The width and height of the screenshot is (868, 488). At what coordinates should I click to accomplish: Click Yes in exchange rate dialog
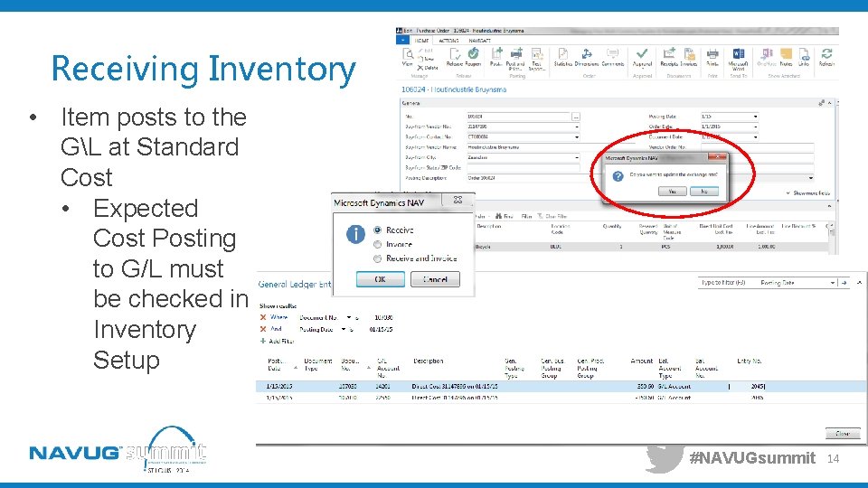point(672,191)
